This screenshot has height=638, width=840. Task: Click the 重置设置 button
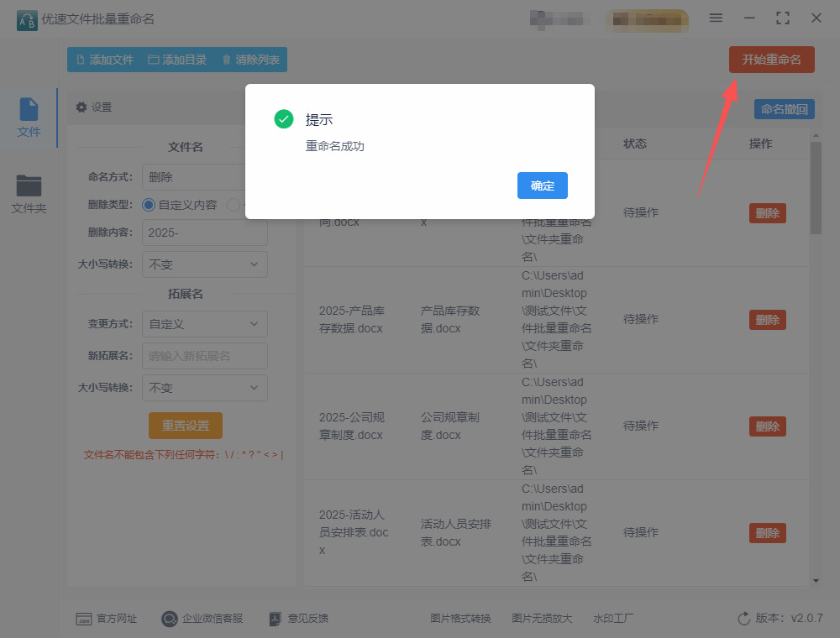coord(186,426)
